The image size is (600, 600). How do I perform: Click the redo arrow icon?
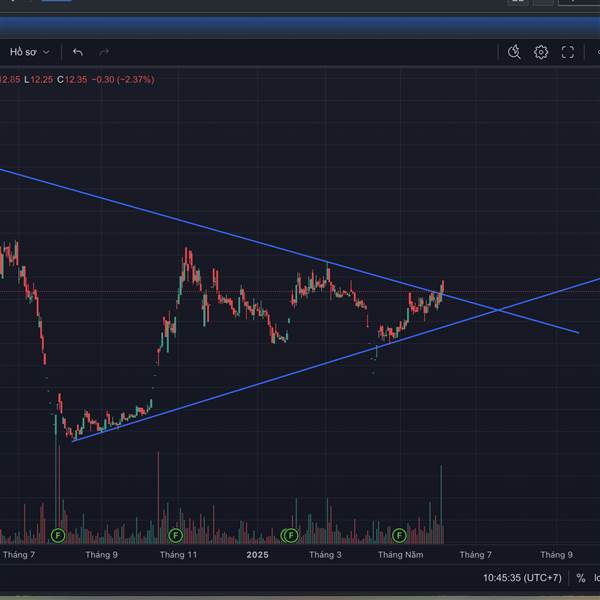coord(104,52)
